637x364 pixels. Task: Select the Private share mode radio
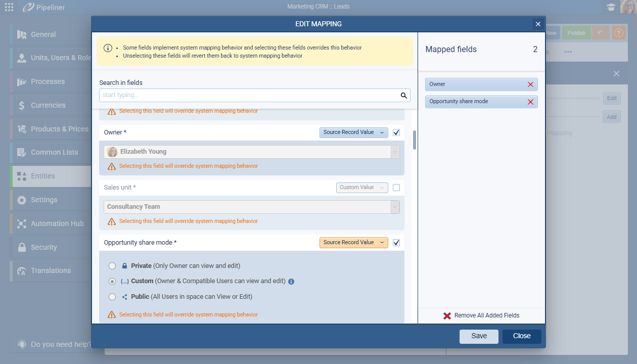click(112, 266)
